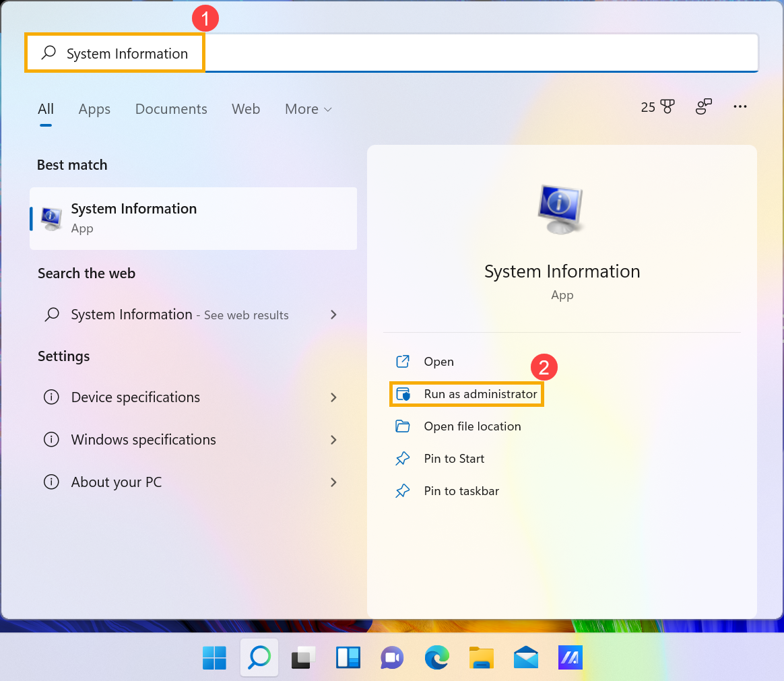Click the Pin to taskbar pin icon

(403, 492)
